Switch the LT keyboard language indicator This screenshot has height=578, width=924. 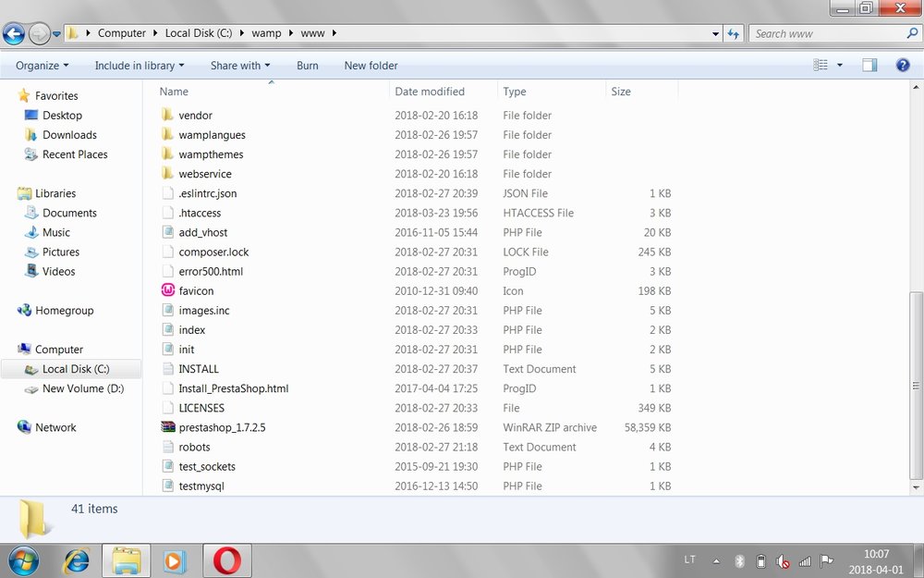(x=689, y=560)
